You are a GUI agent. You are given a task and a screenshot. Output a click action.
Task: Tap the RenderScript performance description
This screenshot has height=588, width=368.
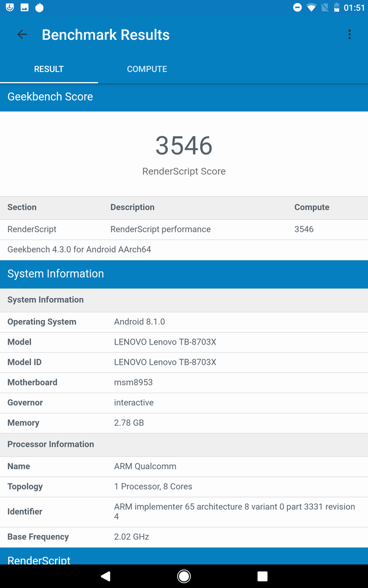pyautogui.click(x=160, y=229)
